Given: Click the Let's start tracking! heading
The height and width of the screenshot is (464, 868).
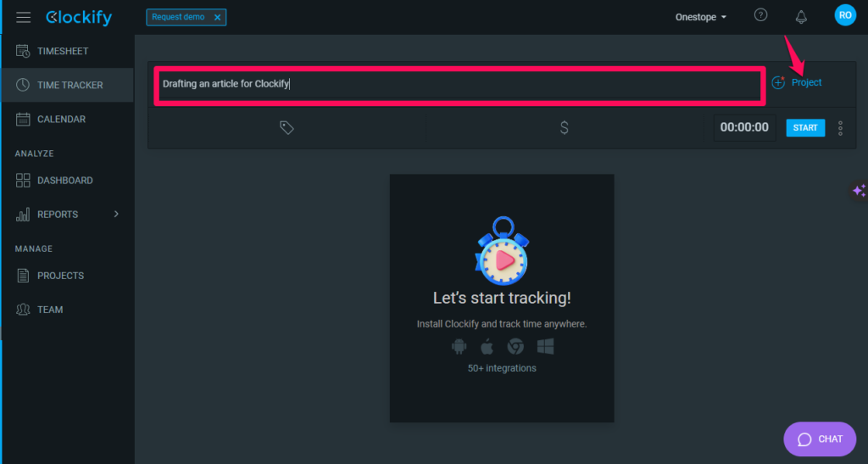Looking at the screenshot, I should click(x=502, y=298).
